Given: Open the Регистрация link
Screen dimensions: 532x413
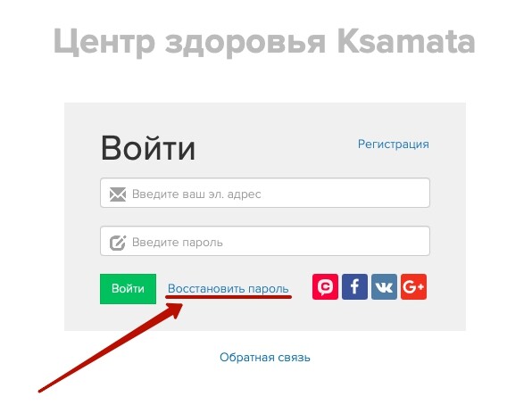Looking at the screenshot, I should tap(394, 145).
